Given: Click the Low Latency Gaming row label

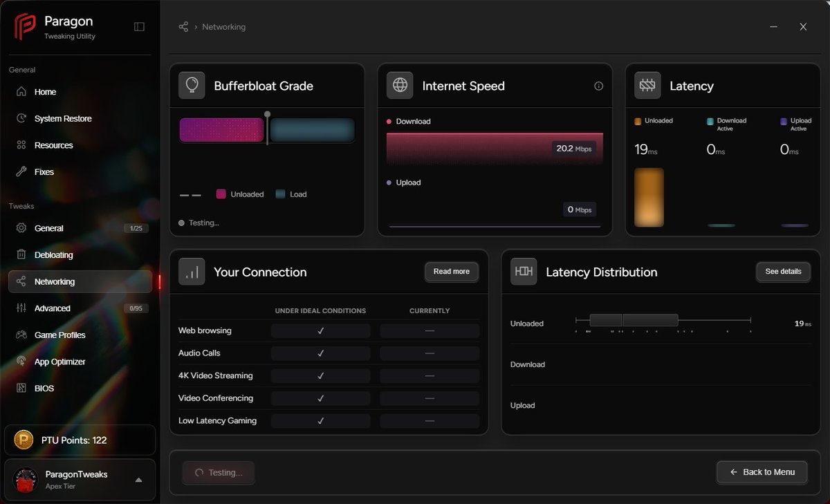Looking at the screenshot, I should point(217,420).
